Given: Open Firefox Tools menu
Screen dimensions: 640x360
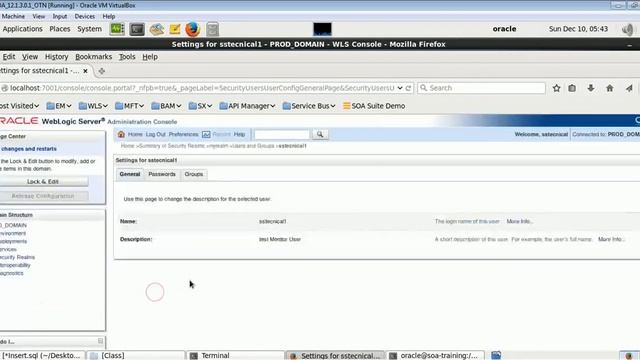Looking at the screenshot, I should coord(127,57).
